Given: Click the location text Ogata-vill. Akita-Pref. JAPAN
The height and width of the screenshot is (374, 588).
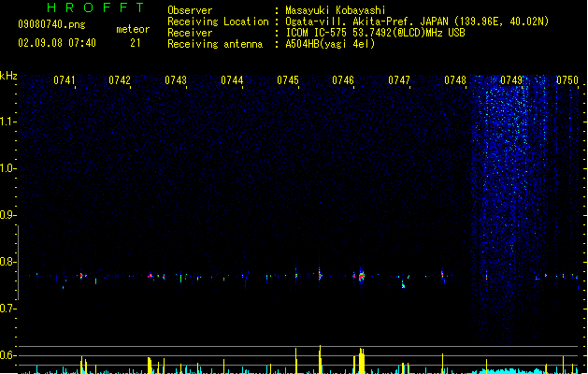Looking at the screenshot, I should pyautogui.click(x=366, y=22).
